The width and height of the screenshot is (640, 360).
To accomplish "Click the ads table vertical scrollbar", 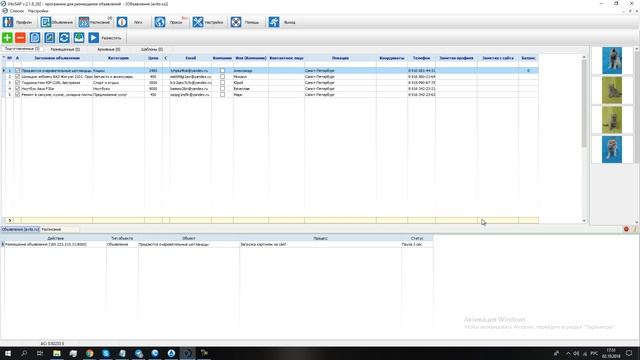I will click(x=584, y=104).
